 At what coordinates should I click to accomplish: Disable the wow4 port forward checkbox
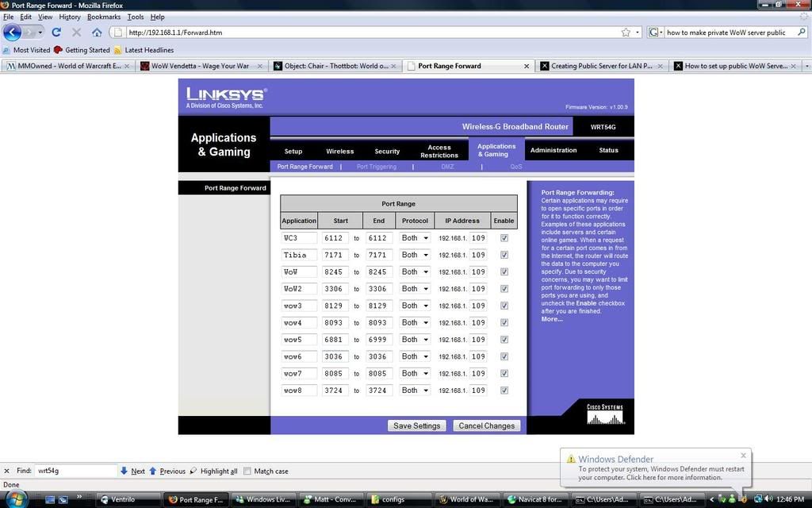pyautogui.click(x=504, y=322)
